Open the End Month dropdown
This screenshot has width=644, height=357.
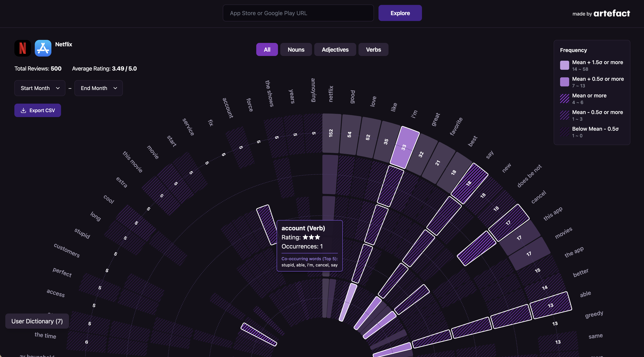click(x=98, y=88)
